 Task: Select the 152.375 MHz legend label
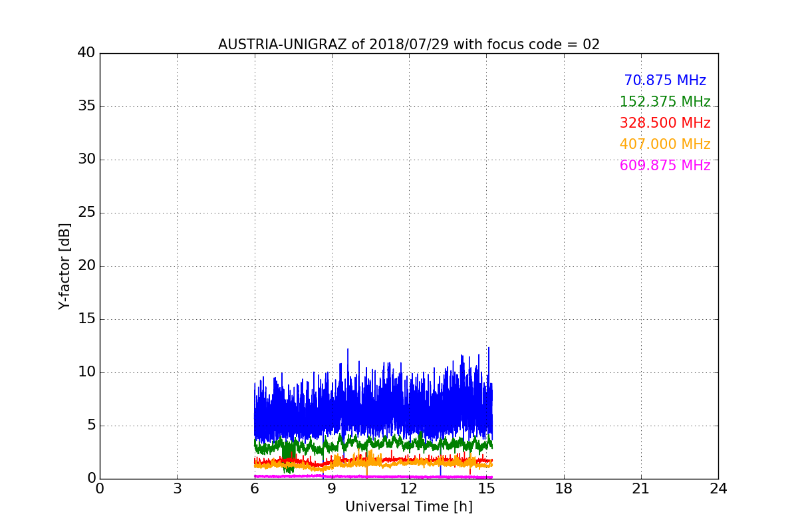tap(665, 102)
